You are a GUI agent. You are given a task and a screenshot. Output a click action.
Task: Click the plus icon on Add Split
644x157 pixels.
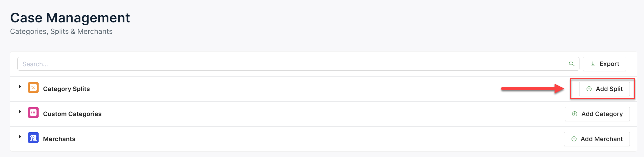pyautogui.click(x=589, y=89)
